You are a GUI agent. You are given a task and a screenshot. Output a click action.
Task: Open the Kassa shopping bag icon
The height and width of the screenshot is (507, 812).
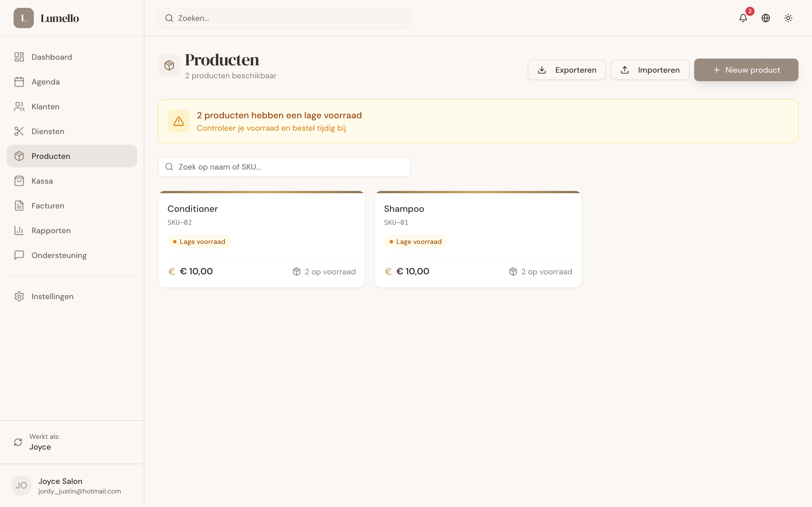19,181
